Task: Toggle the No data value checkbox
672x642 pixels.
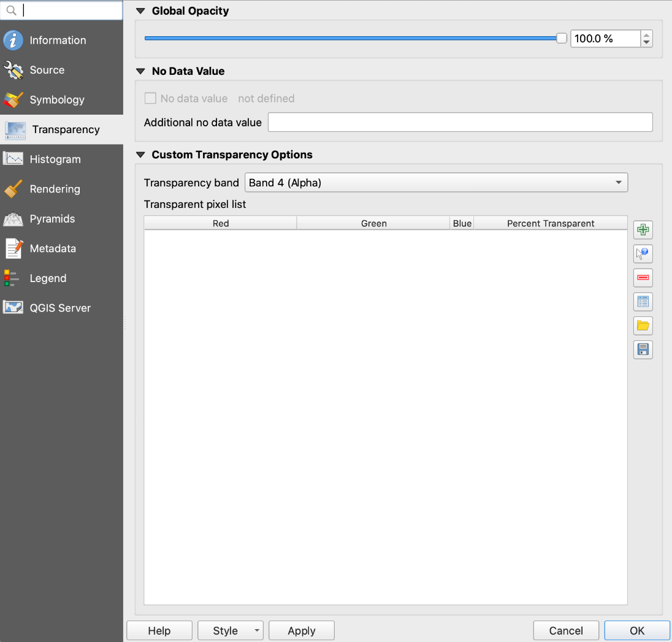Action: click(150, 98)
